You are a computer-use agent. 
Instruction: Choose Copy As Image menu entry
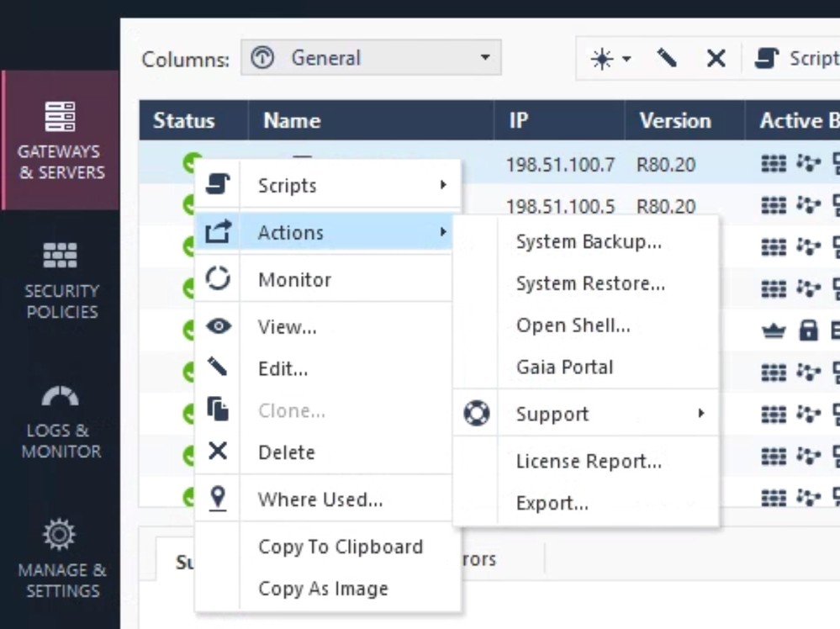[328, 589]
